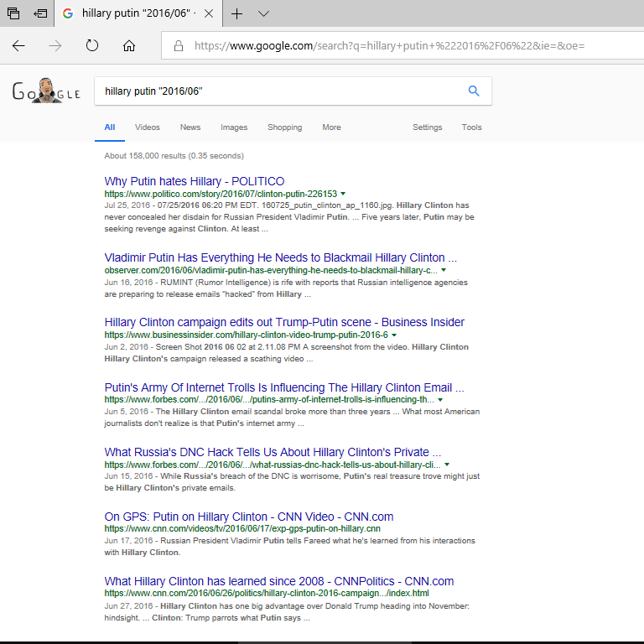Open 'On GPS: Putin on Hillary Clinton' result
This screenshot has width=644, height=644.
[249, 517]
